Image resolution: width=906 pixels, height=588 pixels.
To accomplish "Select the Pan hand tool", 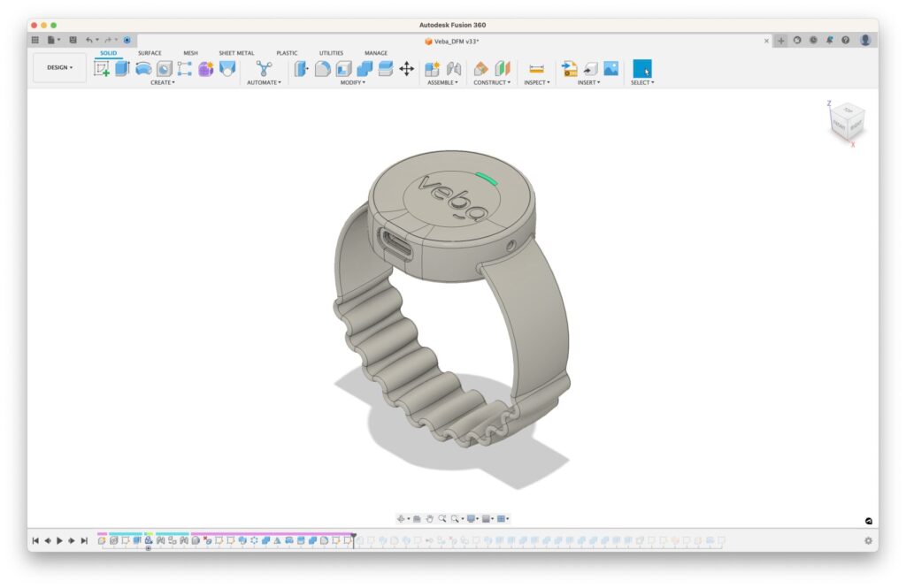I will pos(429,519).
